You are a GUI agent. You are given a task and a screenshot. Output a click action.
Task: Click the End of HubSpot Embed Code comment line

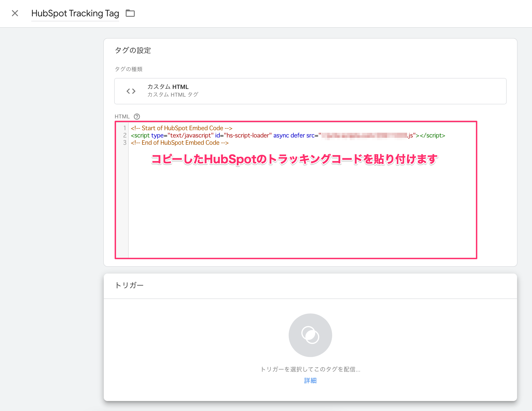pos(179,143)
